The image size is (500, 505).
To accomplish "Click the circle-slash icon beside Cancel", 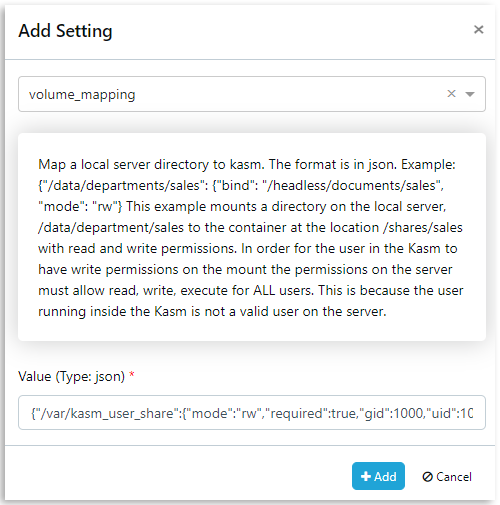I will 427,477.
